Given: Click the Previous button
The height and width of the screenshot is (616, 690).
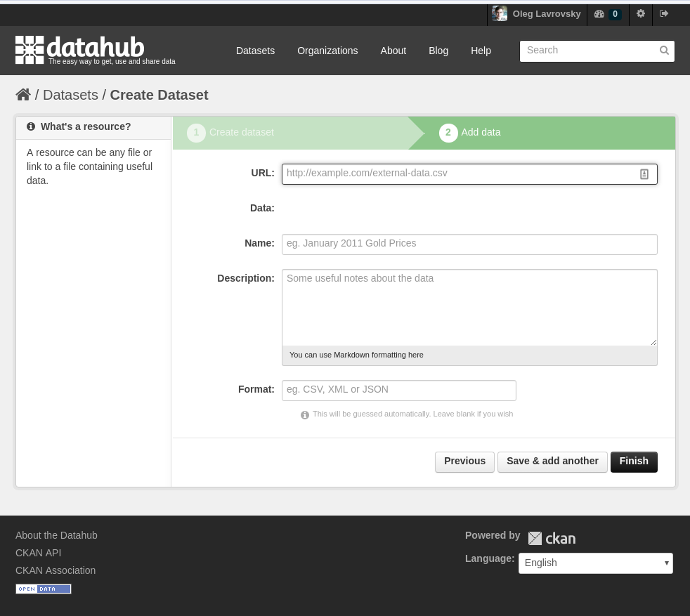Looking at the screenshot, I should [464, 461].
